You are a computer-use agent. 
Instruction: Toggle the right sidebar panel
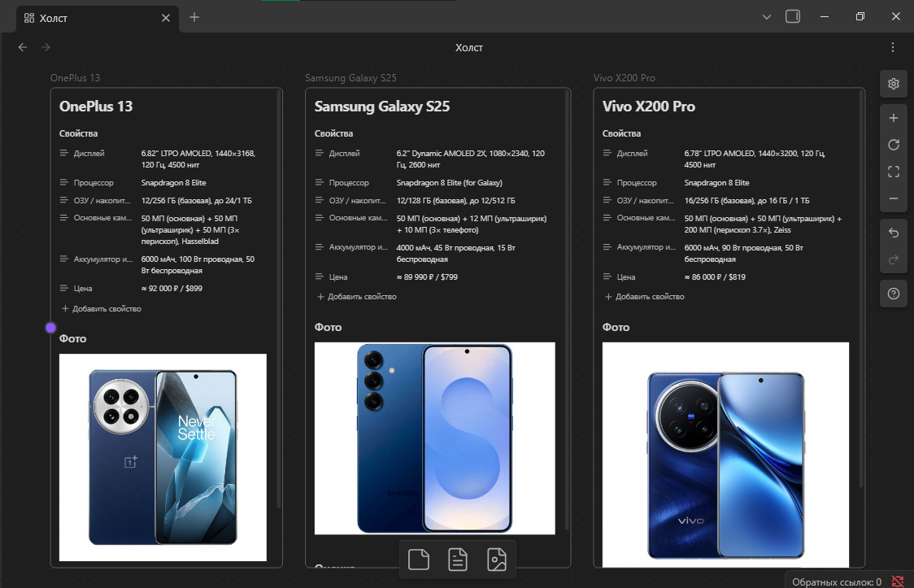[793, 17]
